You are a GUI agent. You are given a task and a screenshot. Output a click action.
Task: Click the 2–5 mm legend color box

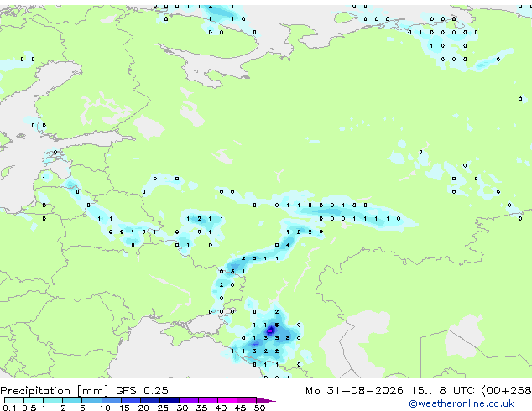(72, 400)
